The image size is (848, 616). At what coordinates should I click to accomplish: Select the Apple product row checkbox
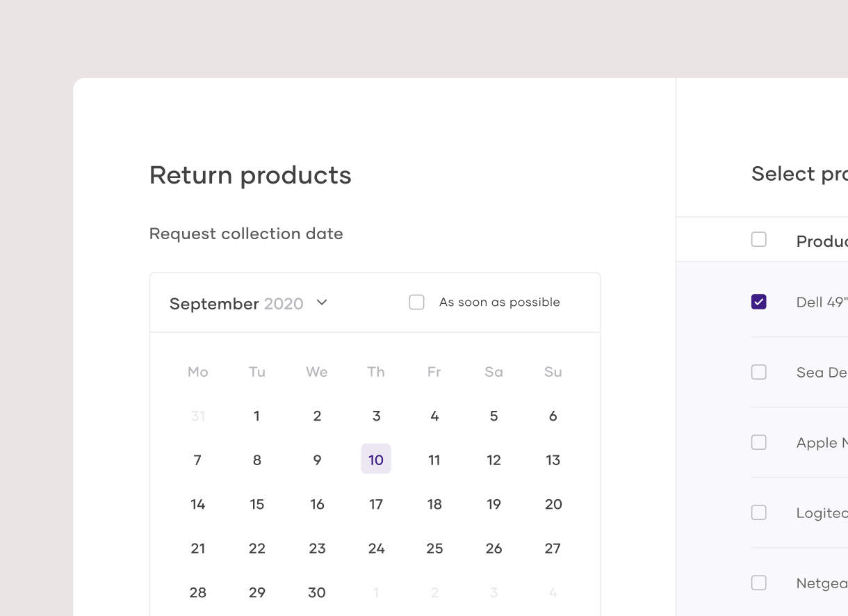pyautogui.click(x=759, y=442)
